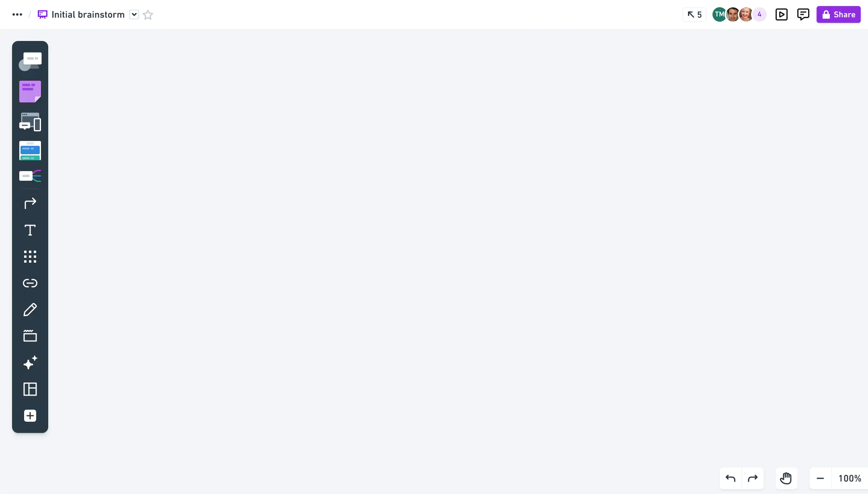This screenshot has height=494, width=868.
Task: Pick the purple sticky note tool
Action: 30,92
